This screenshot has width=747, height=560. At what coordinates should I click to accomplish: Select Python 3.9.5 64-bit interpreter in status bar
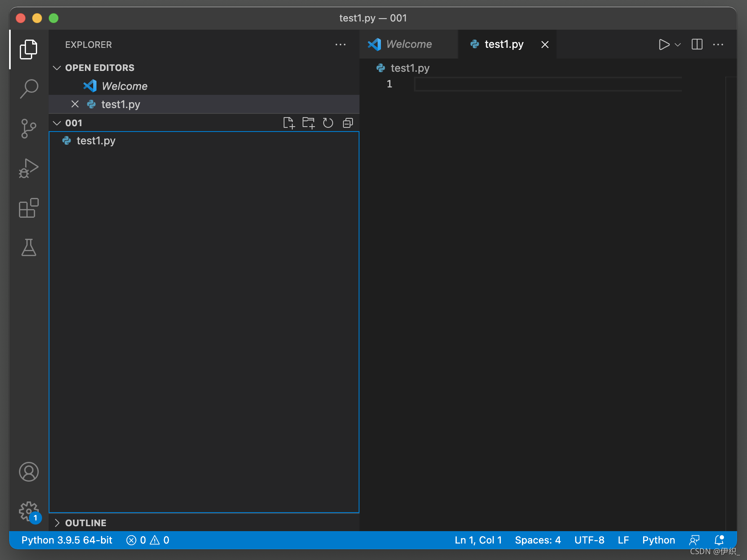67,540
